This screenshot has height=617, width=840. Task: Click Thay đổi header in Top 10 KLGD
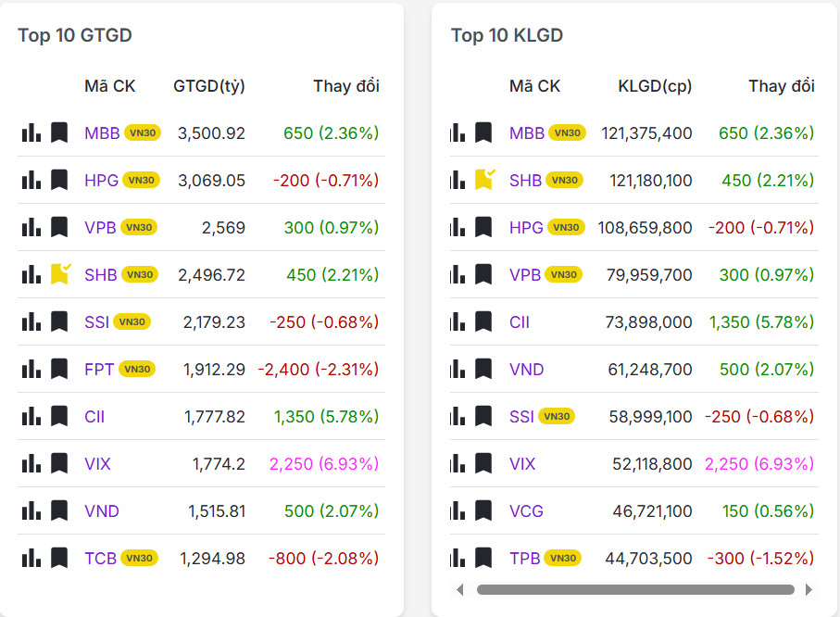tap(782, 86)
